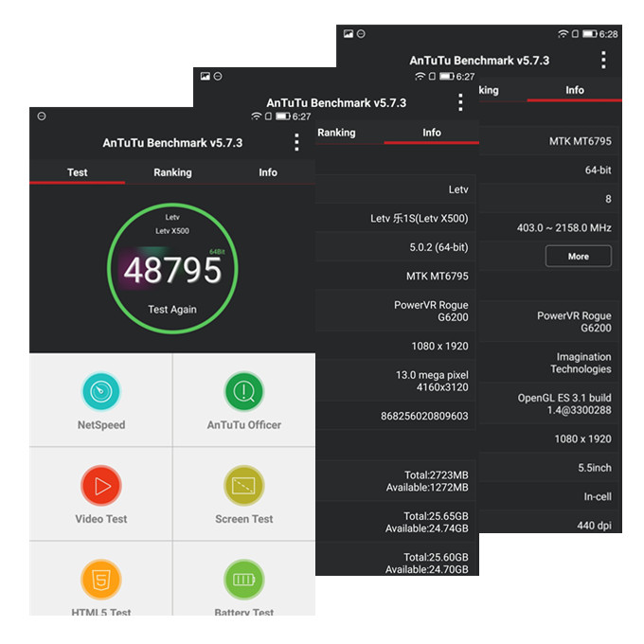
Task: Tap do-not-disturb icon in rear window status bar
Action: pos(361,34)
